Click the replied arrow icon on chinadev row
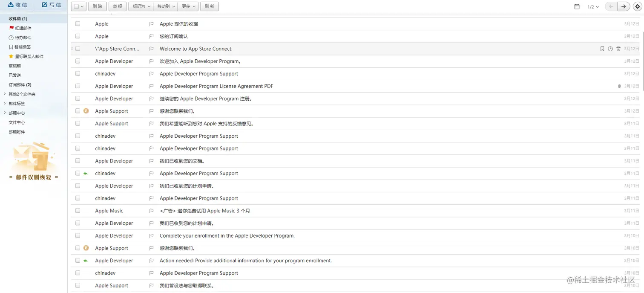The height and width of the screenshot is (293, 644). point(86,174)
